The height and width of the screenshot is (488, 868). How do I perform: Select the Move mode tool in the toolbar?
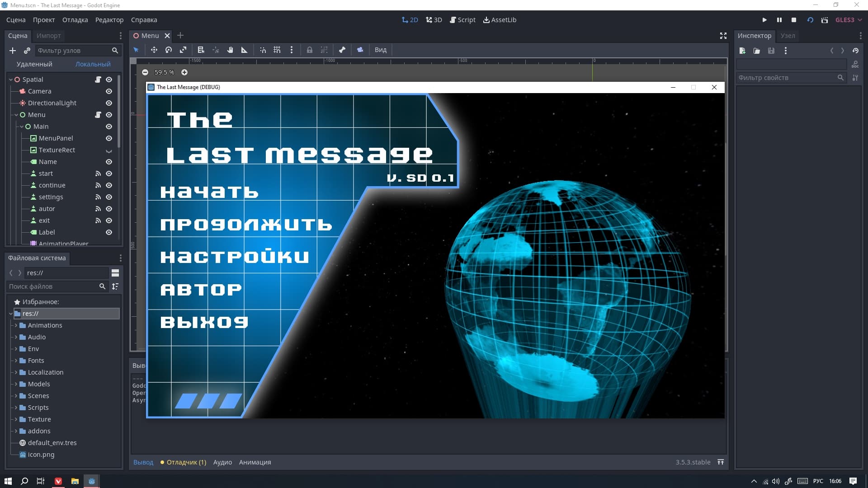click(x=154, y=50)
